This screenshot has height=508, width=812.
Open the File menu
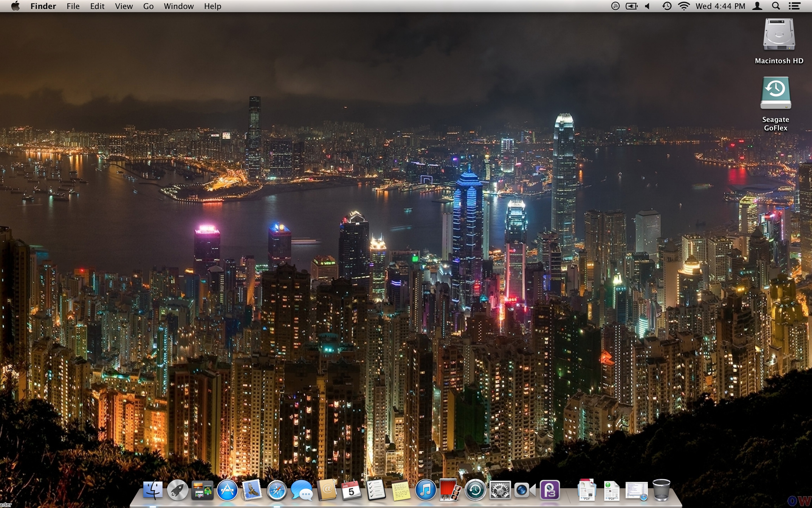click(x=73, y=6)
